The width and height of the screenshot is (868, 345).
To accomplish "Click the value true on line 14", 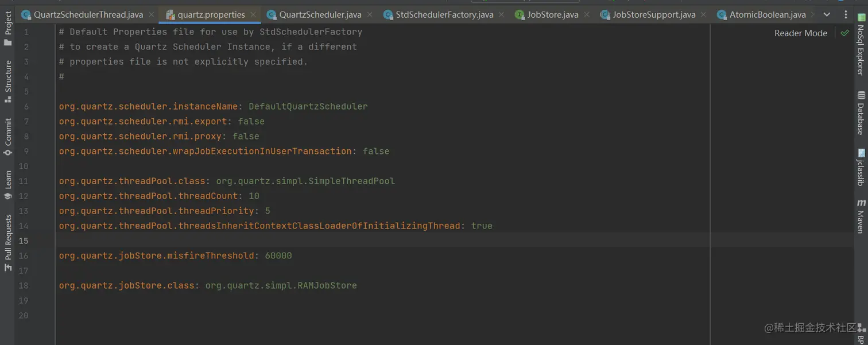I will tap(482, 226).
